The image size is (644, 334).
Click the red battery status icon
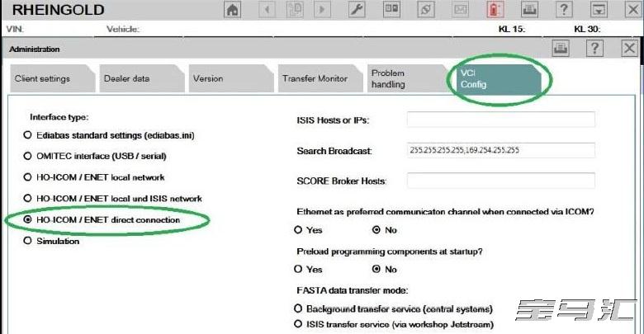[x=495, y=9]
